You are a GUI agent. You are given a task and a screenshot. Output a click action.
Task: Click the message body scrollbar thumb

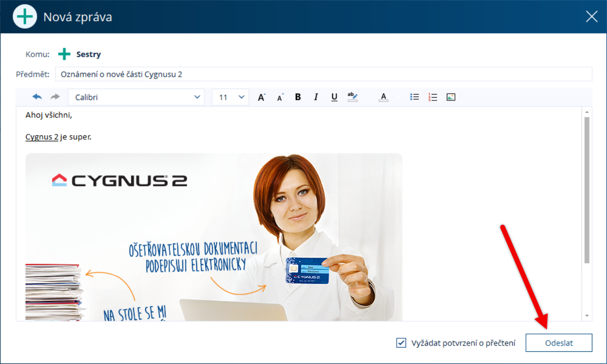[587, 189]
